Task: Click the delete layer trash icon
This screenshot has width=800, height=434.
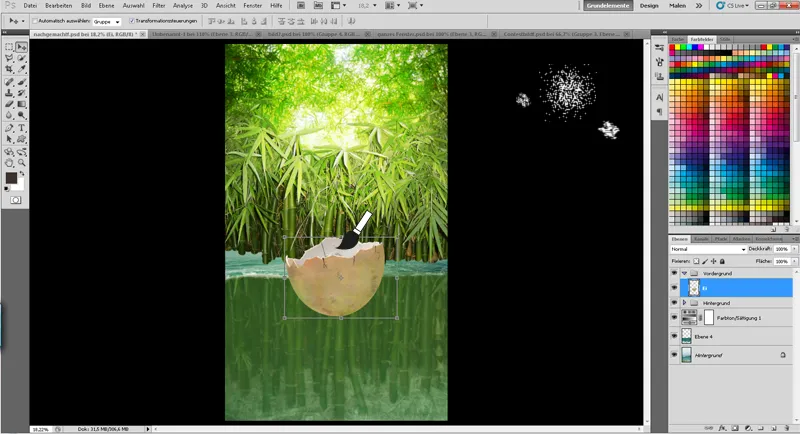Action: click(787, 429)
